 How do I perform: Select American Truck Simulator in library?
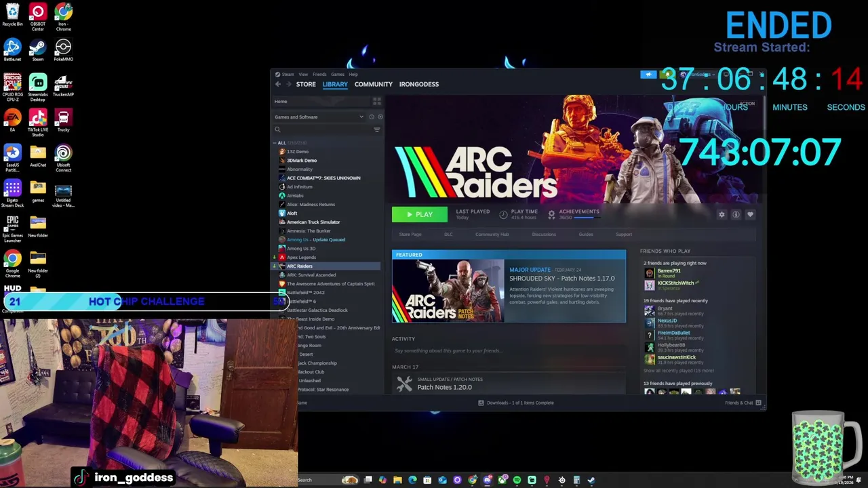[x=313, y=222]
